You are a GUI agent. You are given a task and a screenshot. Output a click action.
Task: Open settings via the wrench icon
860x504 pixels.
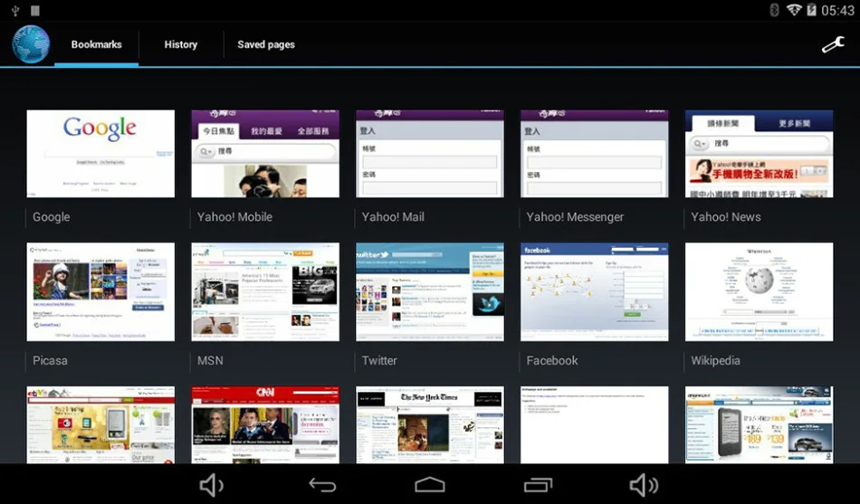coord(833,44)
